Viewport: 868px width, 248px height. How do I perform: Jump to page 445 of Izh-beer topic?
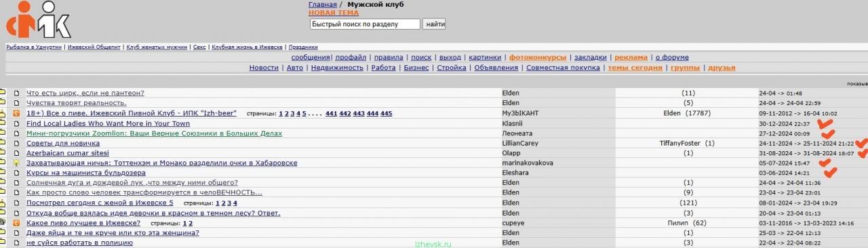386,113
